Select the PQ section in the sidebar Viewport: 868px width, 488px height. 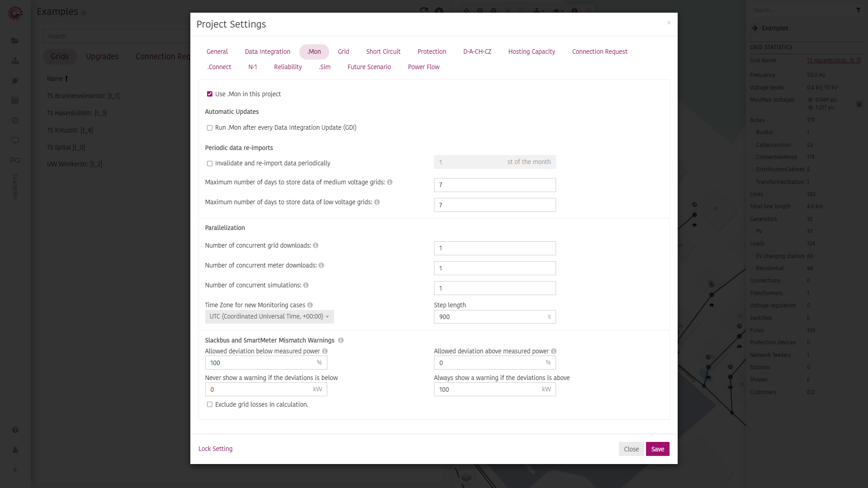point(15,160)
